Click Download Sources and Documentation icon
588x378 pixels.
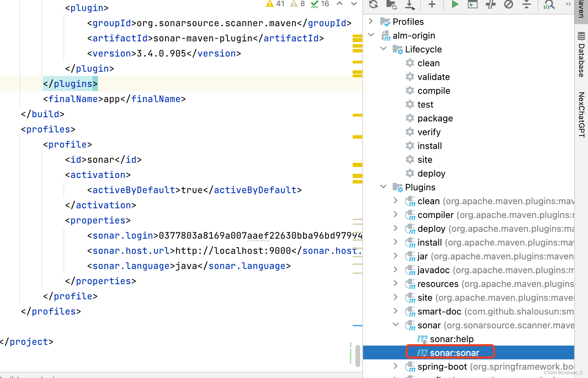click(x=410, y=4)
